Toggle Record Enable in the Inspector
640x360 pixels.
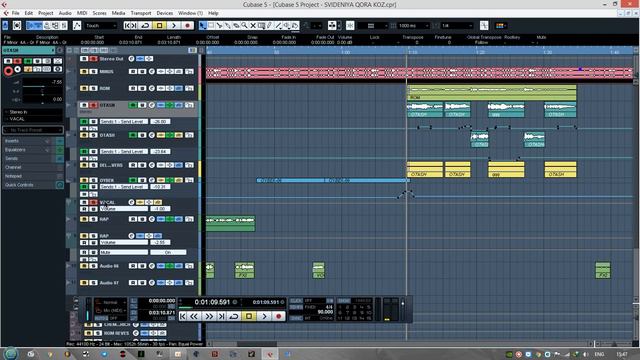(8, 71)
